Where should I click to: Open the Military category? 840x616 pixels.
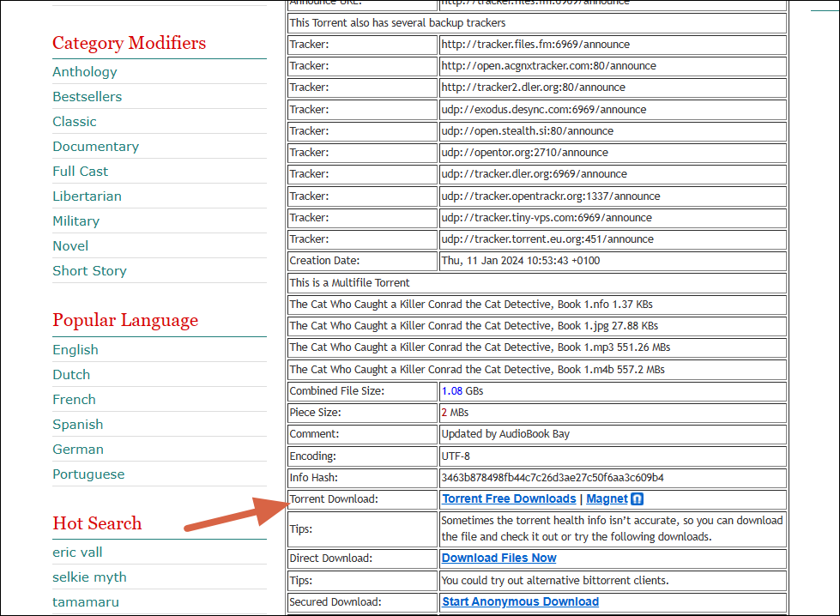click(76, 221)
